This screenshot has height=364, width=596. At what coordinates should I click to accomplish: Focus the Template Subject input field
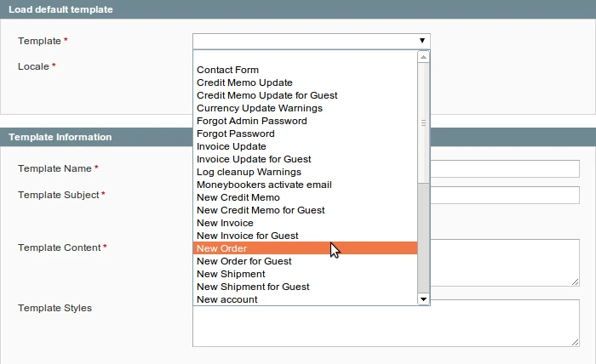[505, 195]
